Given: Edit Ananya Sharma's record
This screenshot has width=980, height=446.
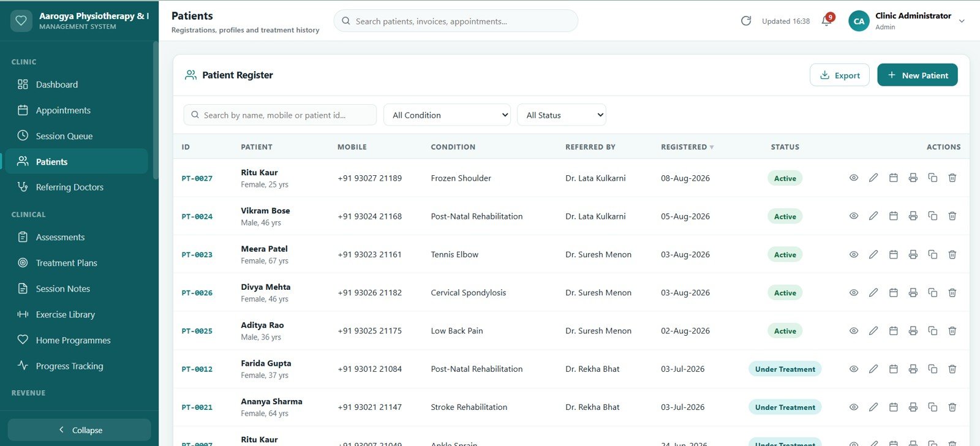Looking at the screenshot, I should click(x=873, y=407).
